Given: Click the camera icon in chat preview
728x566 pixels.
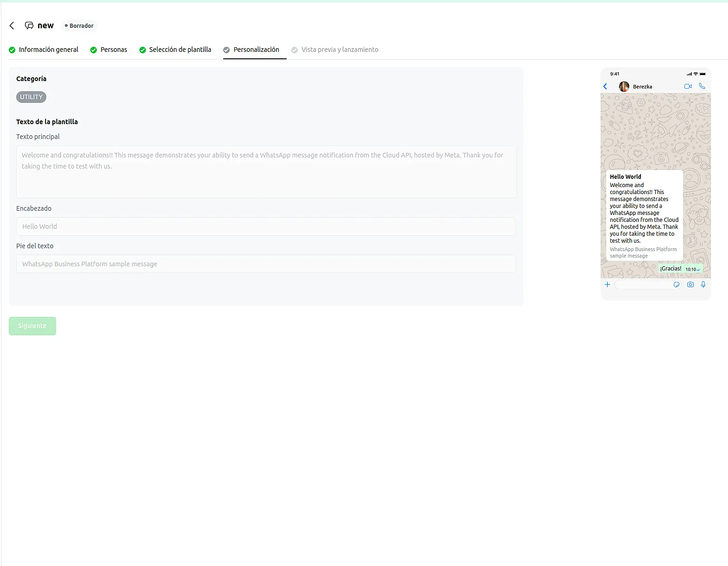Looking at the screenshot, I should 690,284.
